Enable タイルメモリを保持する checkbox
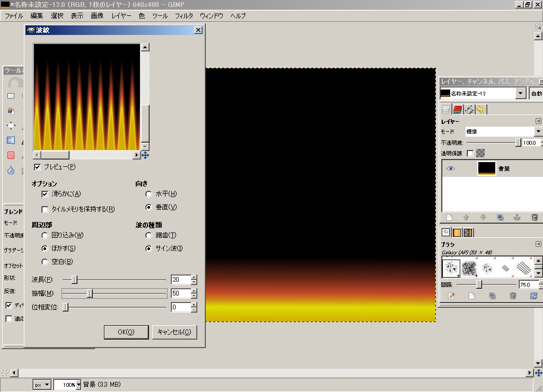 [45, 209]
